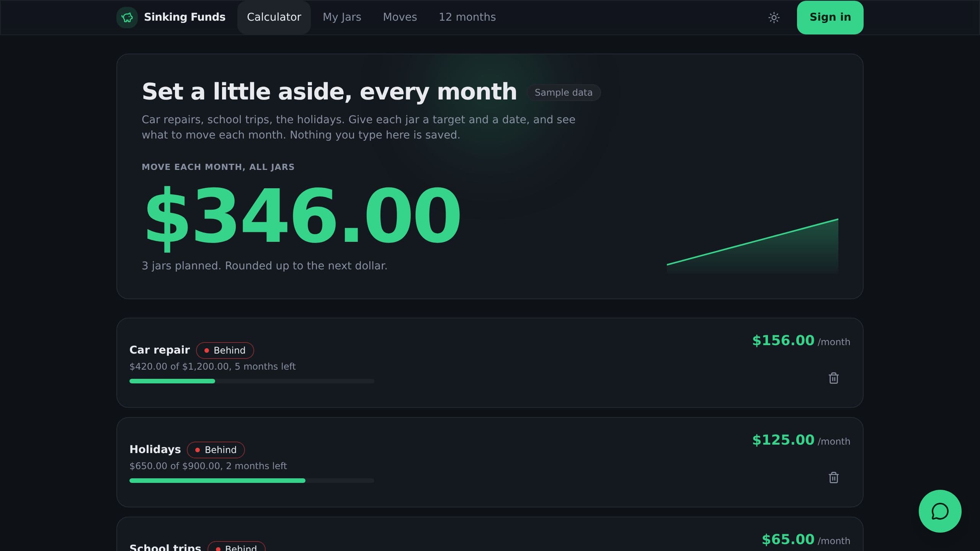The image size is (980, 551).
Task: Select the Car repair jar title
Action: (x=160, y=350)
